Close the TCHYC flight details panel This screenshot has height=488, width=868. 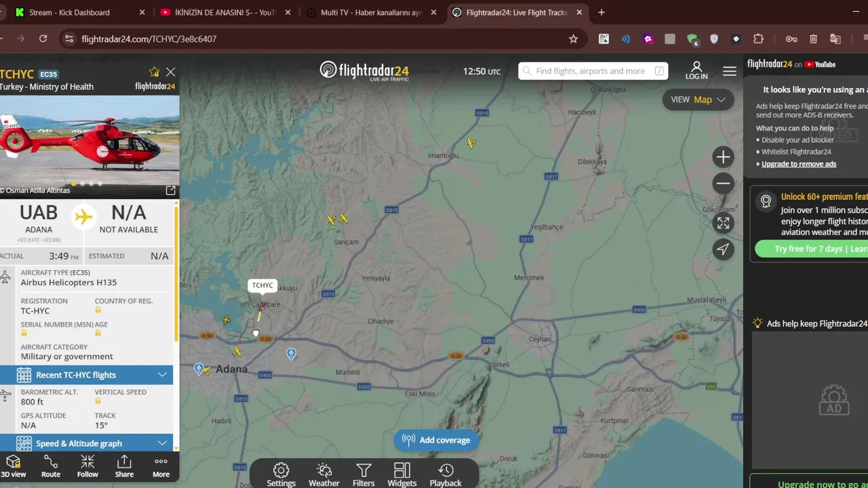pyautogui.click(x=170, y=72)
